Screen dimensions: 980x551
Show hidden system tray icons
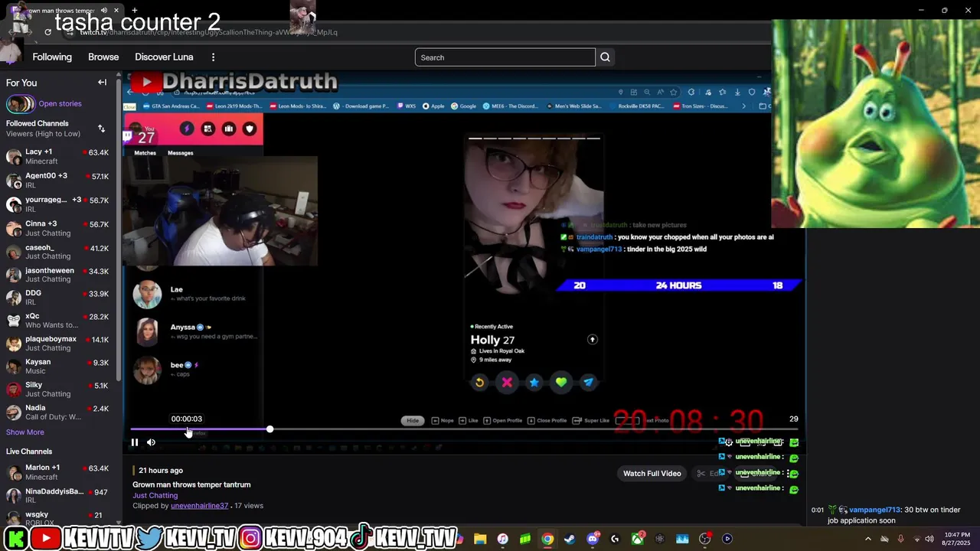pos(867,540)
